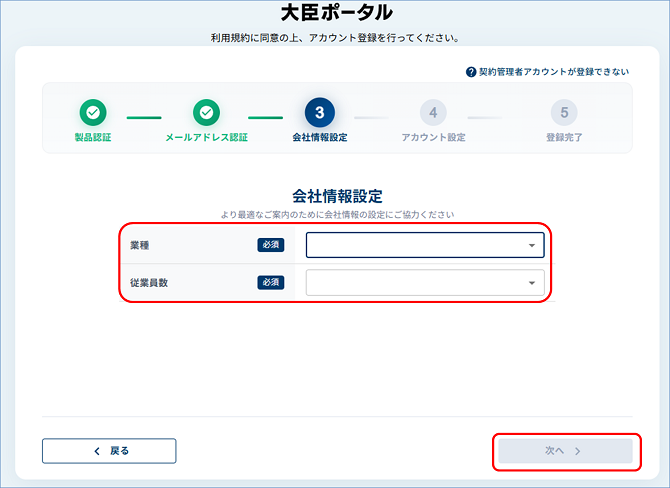Viewport: 670px width, 488px height.
Task: Click the 必須 badge beside 業種
Action: pyautogui.click(x=270, y=245)
